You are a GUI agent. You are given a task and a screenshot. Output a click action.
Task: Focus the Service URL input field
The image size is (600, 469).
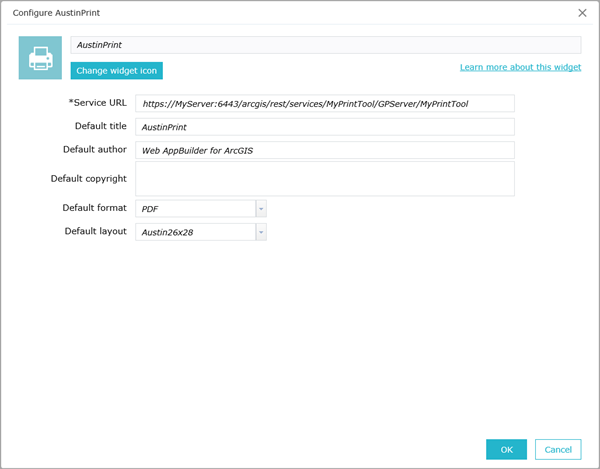click(x=324, y=103)
